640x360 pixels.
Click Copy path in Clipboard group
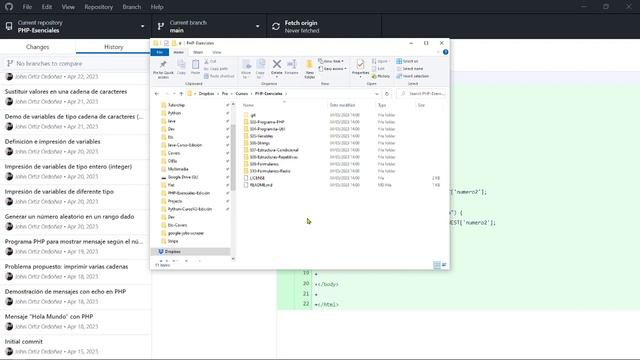coord(216,69)
